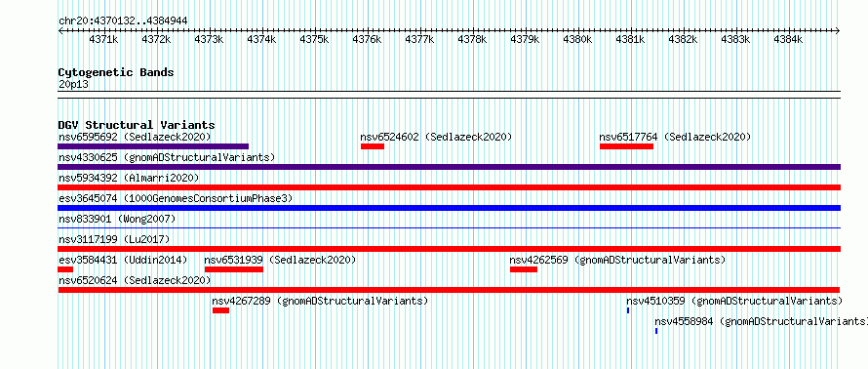Screen dimensions: 868x369
Task: Open variant label nsv4267289 (gnomADStructuralVariants)
Action: pos(321,301)
